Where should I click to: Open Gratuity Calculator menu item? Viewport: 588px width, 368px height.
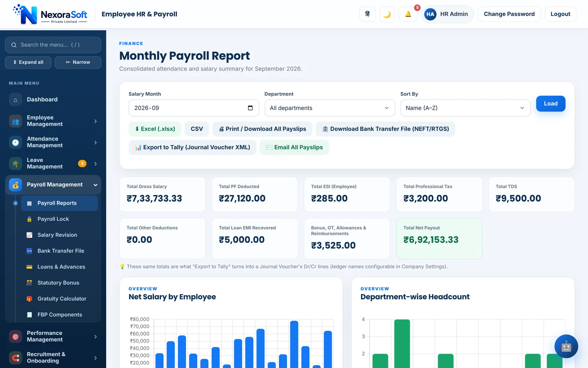coord(59,299)
